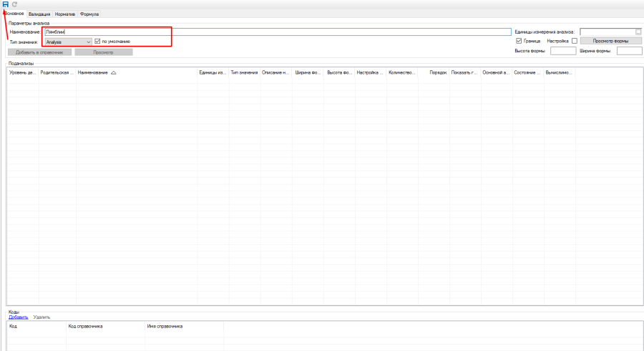This screenshot has height=351, width=644.
Task: Click the 'Родительская...' column header
Action: [57, 73]
